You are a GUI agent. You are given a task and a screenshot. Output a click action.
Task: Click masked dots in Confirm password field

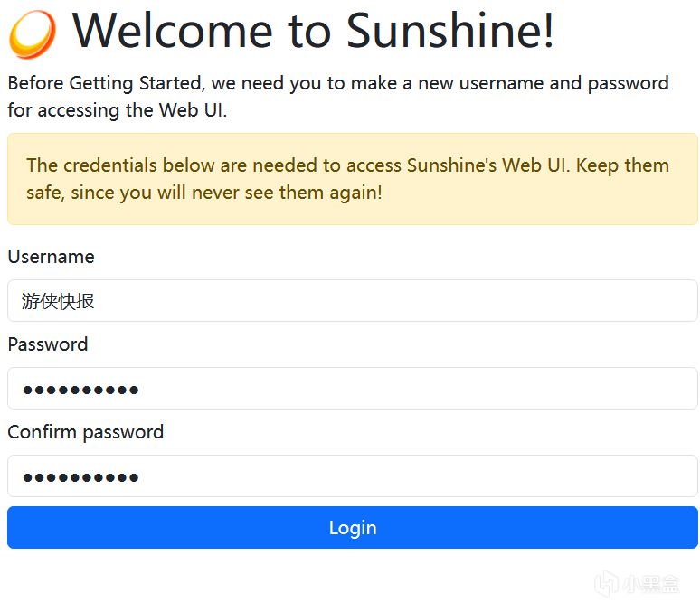click(80, 477)
